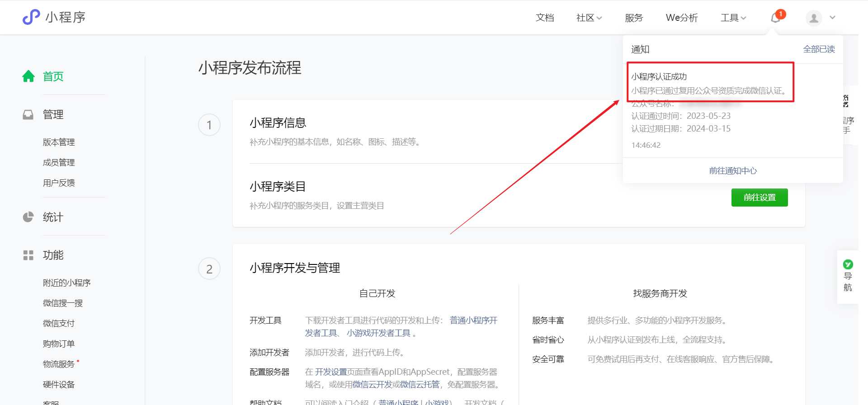Image resolution: width=868 pixels, height=405 pixels.
Task: Click the 微信云开发 link
Action: tap(372, 384)
